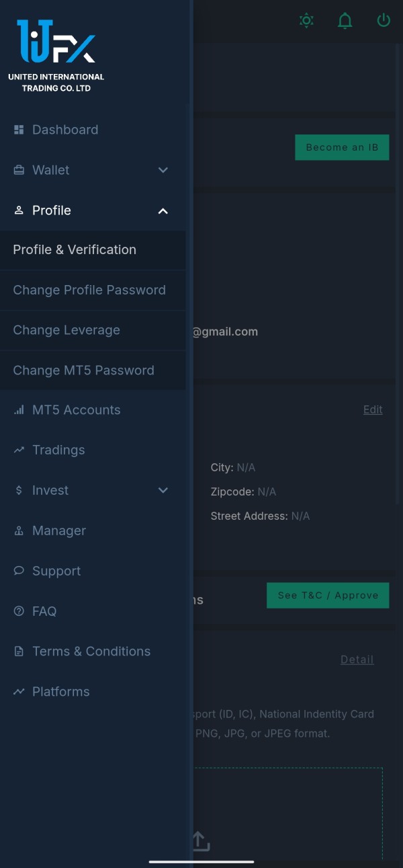Image resolution: width=403 pixels, height=868 pixels.
Task: Click the Terms & Conditions document icon
Action: click(x=19, y=652)
